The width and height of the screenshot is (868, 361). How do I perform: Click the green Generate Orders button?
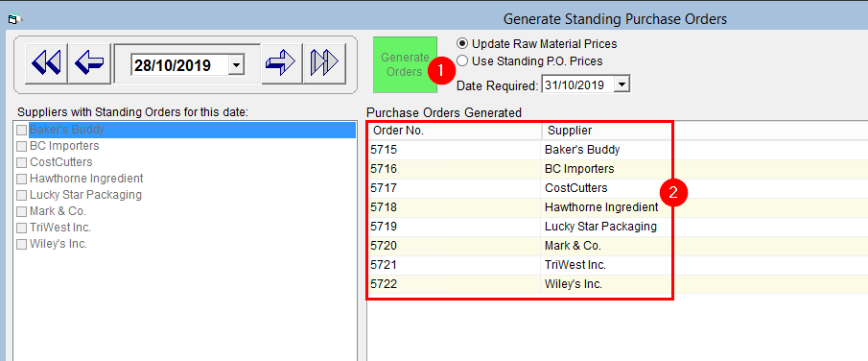tap(405, 64)
